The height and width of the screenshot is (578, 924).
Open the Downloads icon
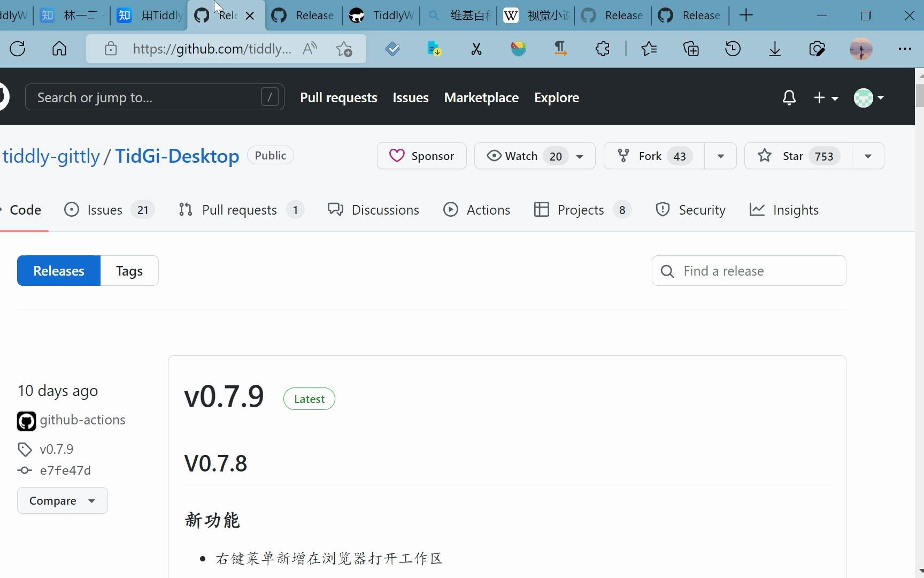tap(775, 49)
